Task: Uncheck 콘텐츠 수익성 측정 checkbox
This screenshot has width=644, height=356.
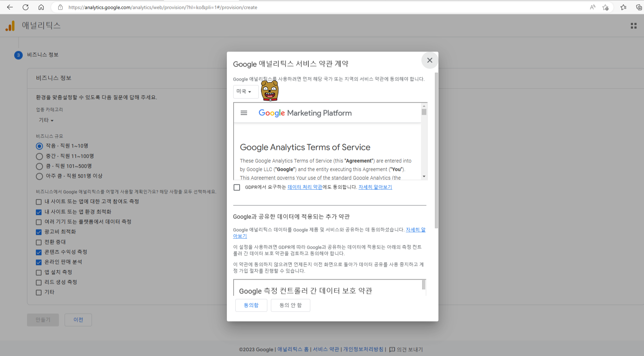Action: 39,252
